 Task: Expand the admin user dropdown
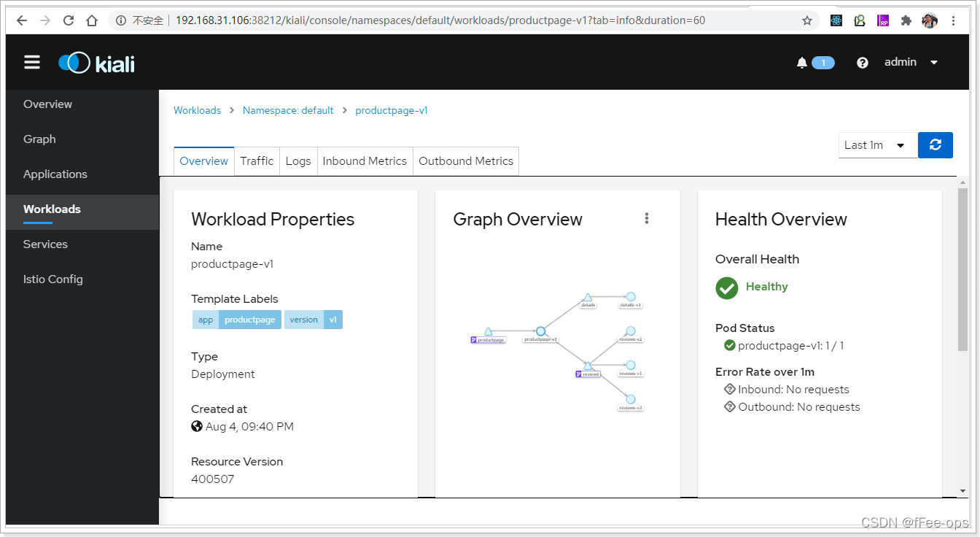click(911, 62)
